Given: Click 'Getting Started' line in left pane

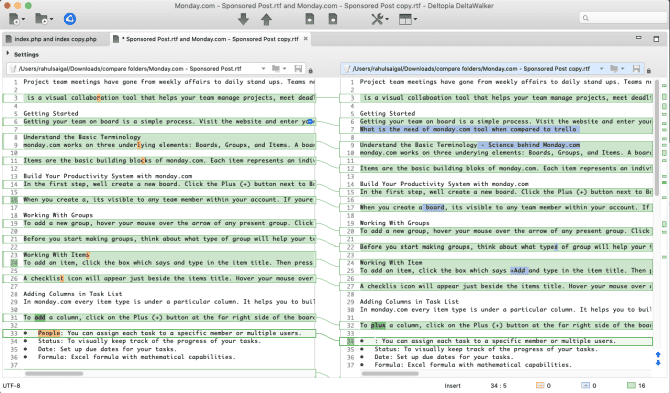Looking at the screenshot, I should click(x=51, y=114).
